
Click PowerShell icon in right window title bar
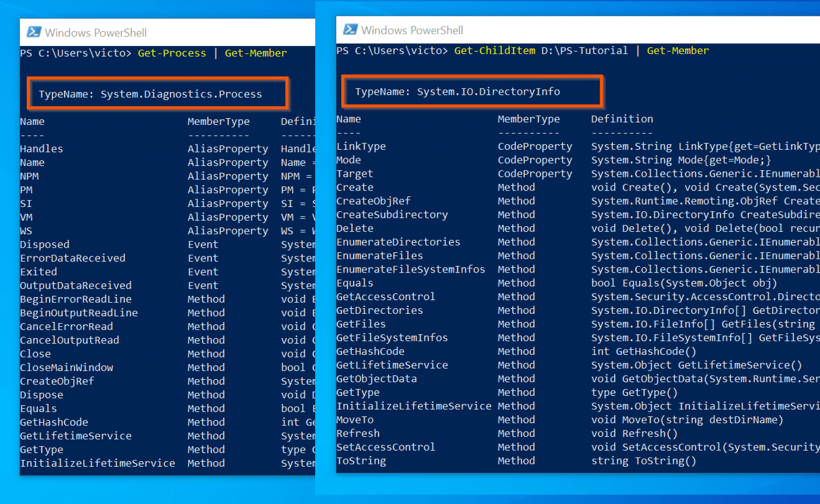pyautogui.click(x=350, y=30)
